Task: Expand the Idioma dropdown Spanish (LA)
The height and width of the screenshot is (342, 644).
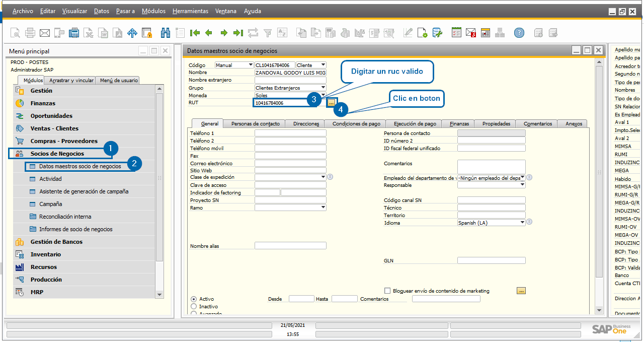Action: [522, 223]
